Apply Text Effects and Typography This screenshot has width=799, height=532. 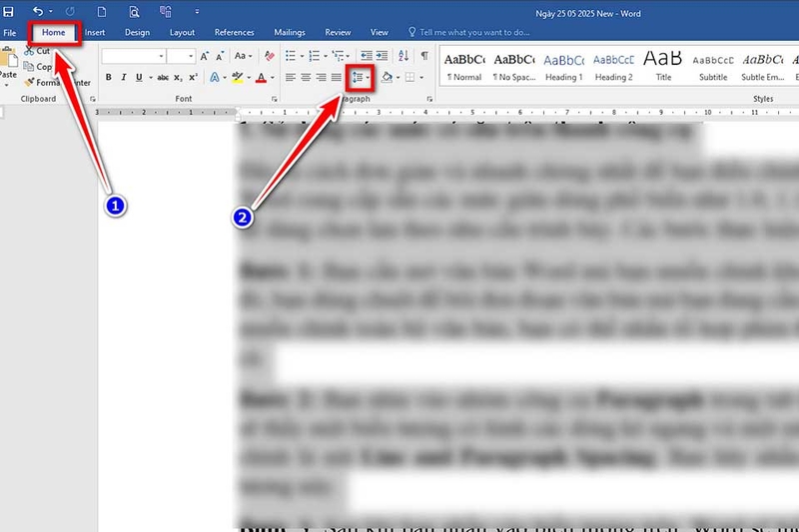pyautogui.click(x=215, y=78)
